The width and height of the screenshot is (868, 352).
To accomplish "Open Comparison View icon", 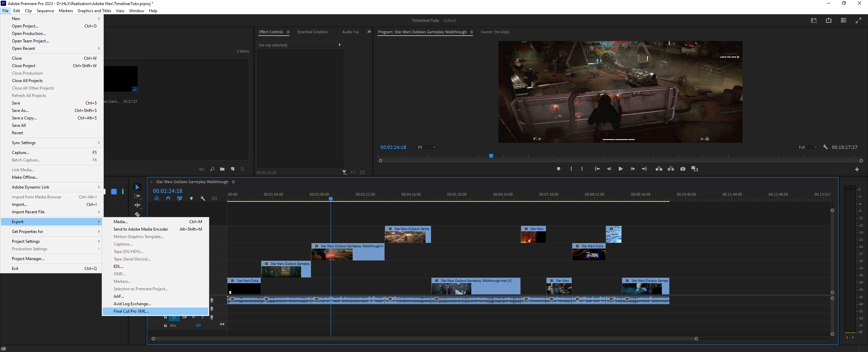I will [x=694, y=169].
